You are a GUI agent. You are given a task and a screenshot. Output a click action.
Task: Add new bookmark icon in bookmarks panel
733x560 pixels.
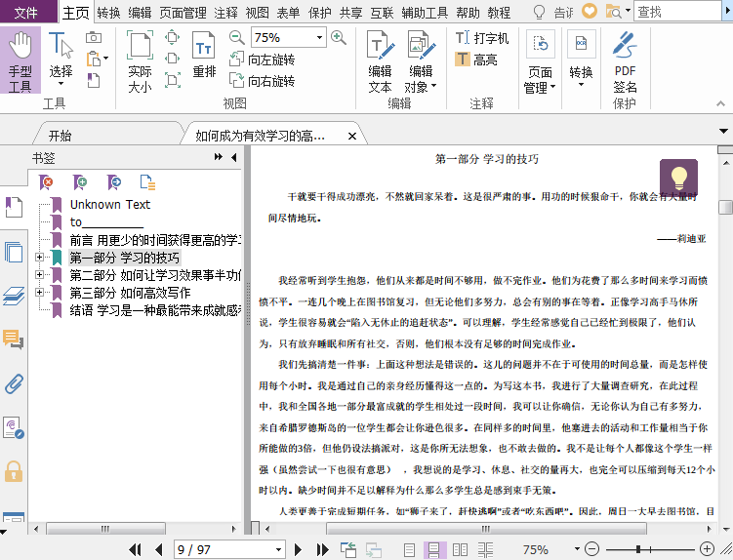coord(80,182)
